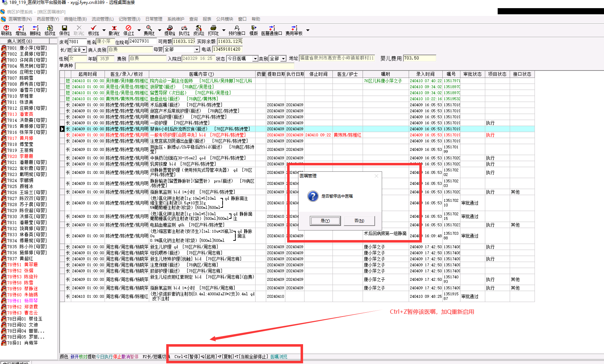Close the 医嘱管理 dialog
The height and width of the screenshot is (364, 604).
point(376,176)
